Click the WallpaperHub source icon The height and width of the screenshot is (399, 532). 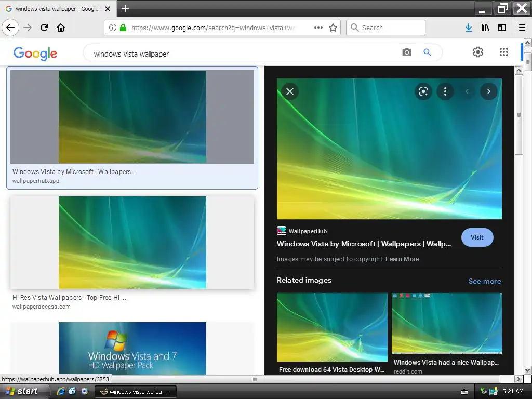[x=282, y=231]
